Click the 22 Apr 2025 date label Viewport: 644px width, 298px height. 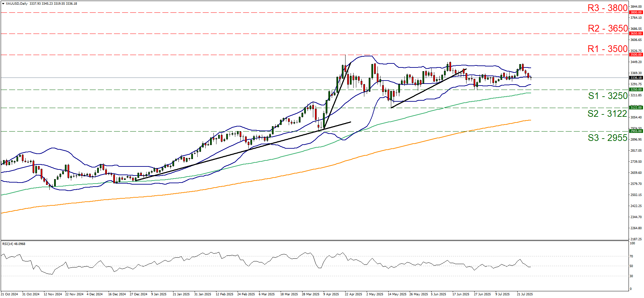[353, 294]
